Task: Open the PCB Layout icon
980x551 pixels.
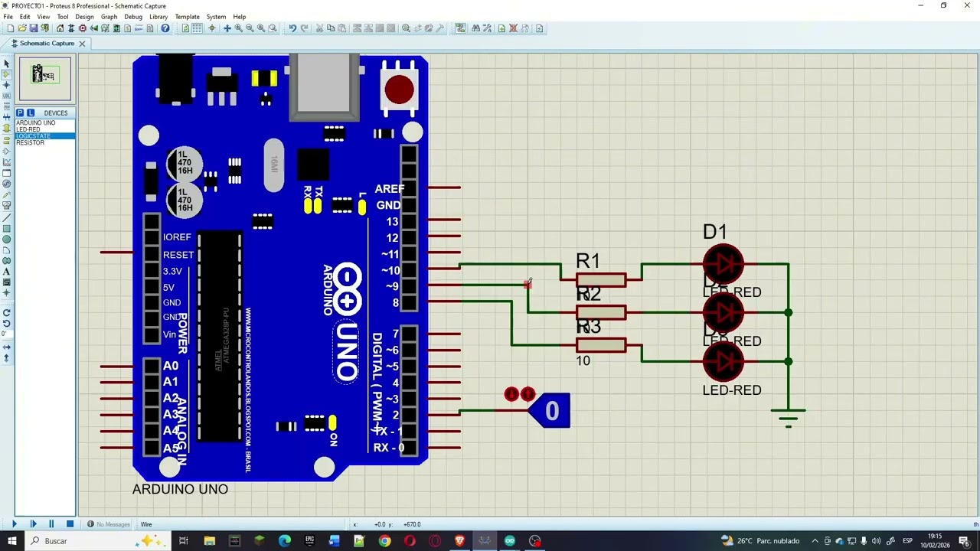Action: (x=83, y=28)
